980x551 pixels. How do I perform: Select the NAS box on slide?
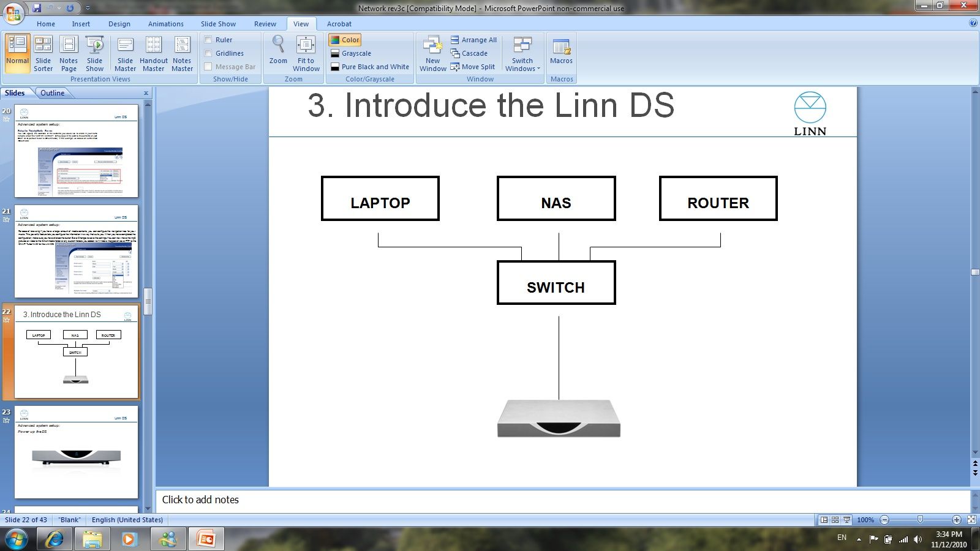[x=556, y=198]
